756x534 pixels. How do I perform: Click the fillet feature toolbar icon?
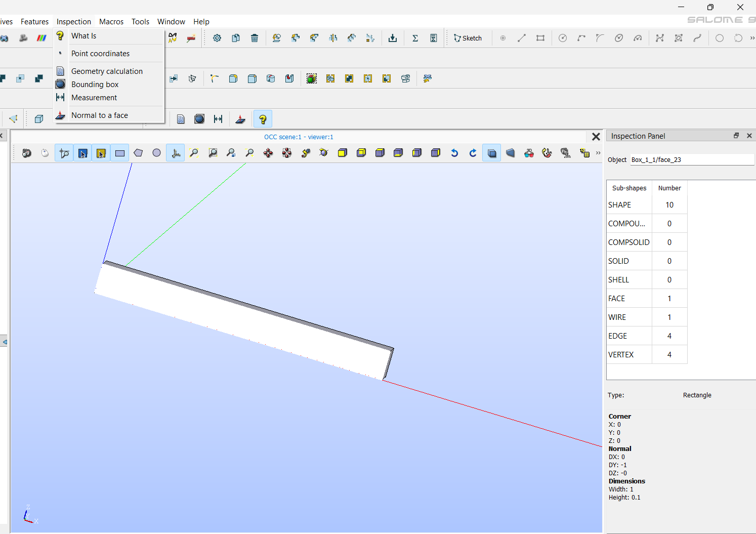pyautogui.click(x=233, y=78)
